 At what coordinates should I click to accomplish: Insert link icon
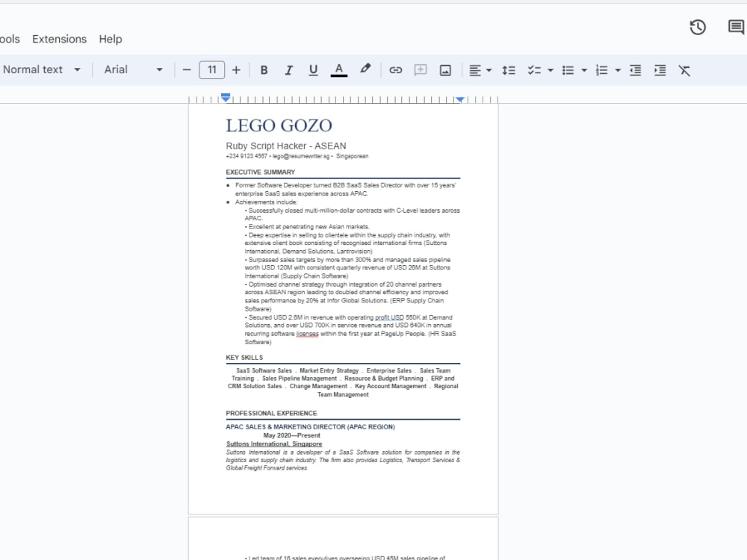click(x=395, y=70)
